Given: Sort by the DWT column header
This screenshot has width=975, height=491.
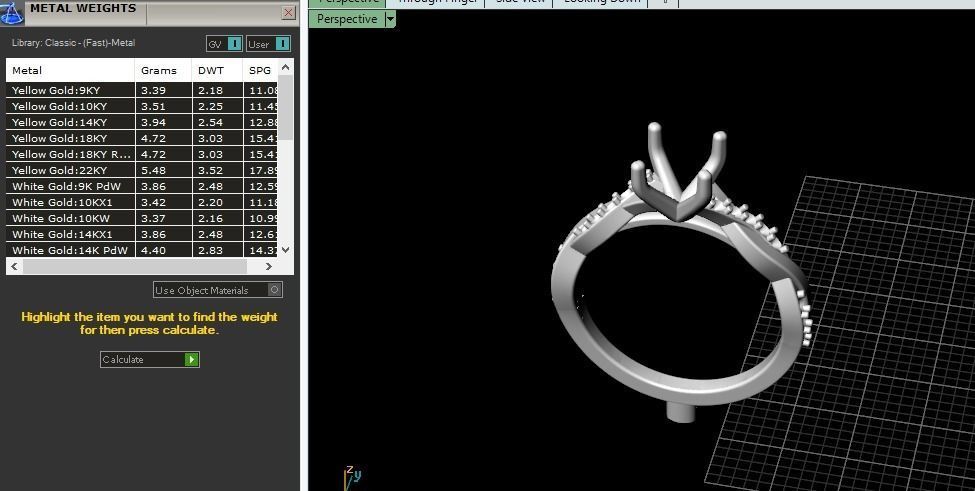Looking at the screenshot, I should 217,70.
